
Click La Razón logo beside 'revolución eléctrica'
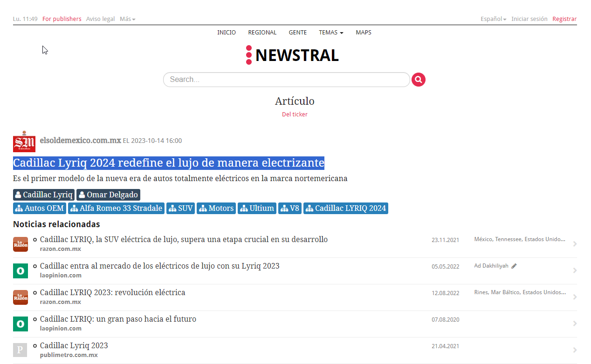21,297
